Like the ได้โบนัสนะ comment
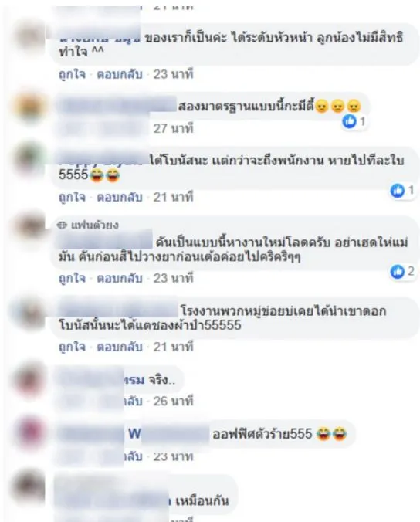This screenshot has width=420, height=522. click(72, 197)
